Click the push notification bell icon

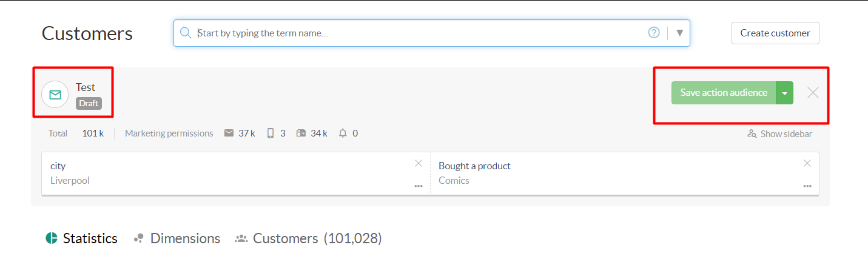[x=343, y=133]
